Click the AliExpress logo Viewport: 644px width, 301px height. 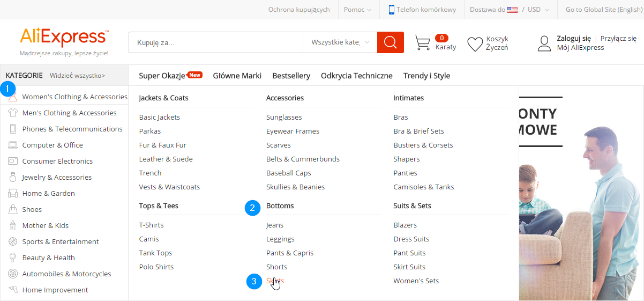[64, 37]
